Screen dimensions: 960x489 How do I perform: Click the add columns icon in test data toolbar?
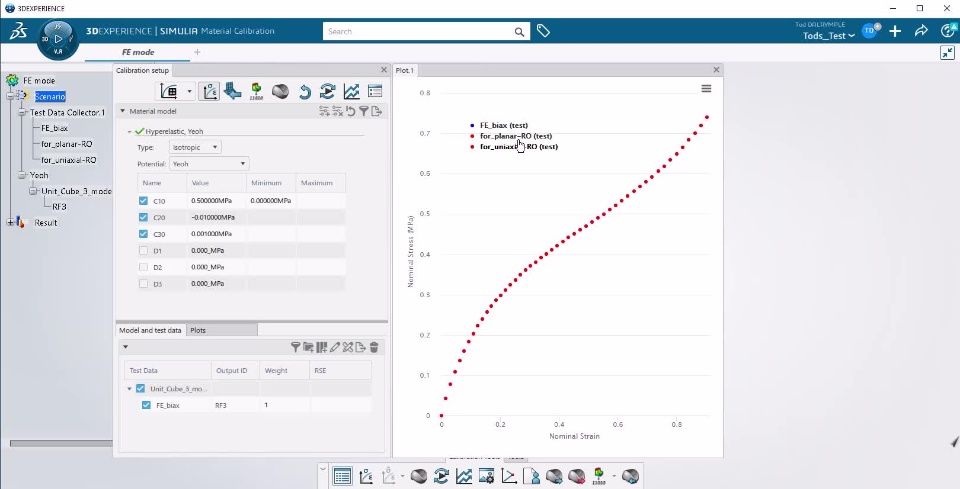321,347
